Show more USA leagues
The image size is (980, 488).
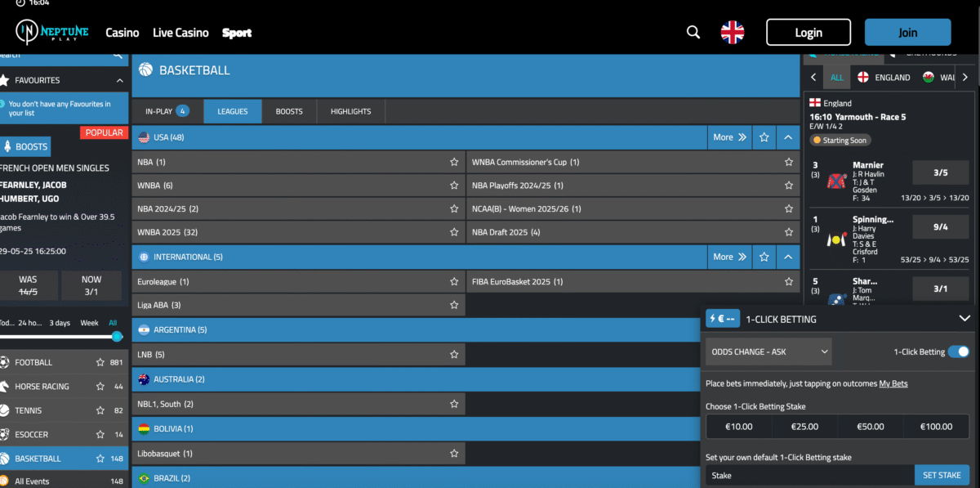point(730,137)
